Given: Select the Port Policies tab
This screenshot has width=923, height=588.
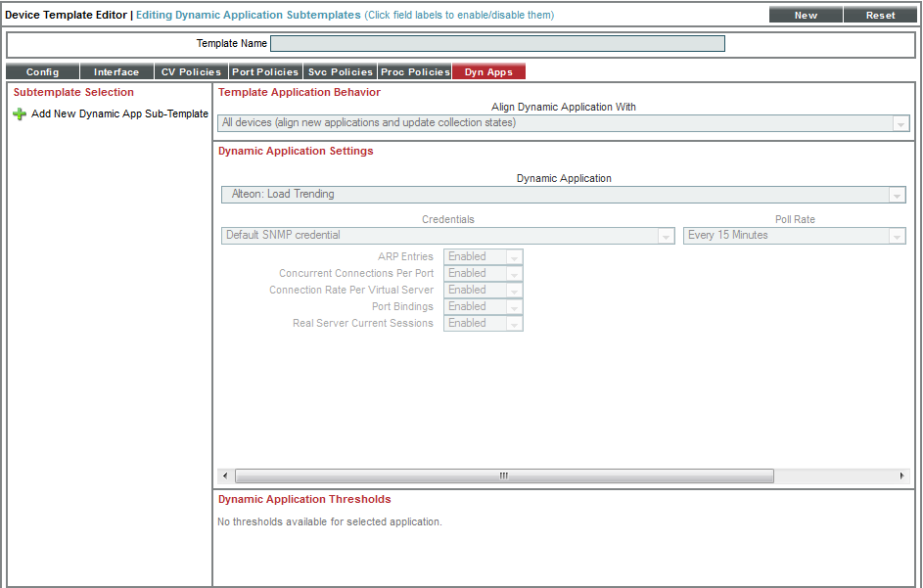Looking at the screenshot, I should point(265,72).
